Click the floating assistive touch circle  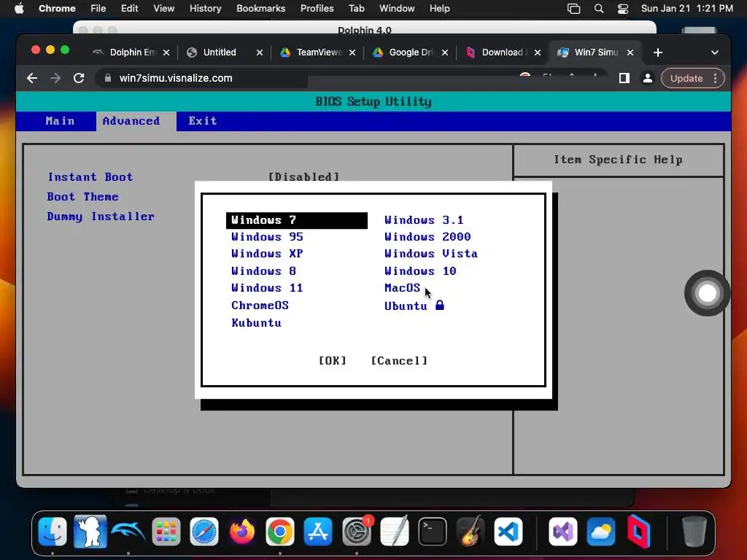pos(708,293)
